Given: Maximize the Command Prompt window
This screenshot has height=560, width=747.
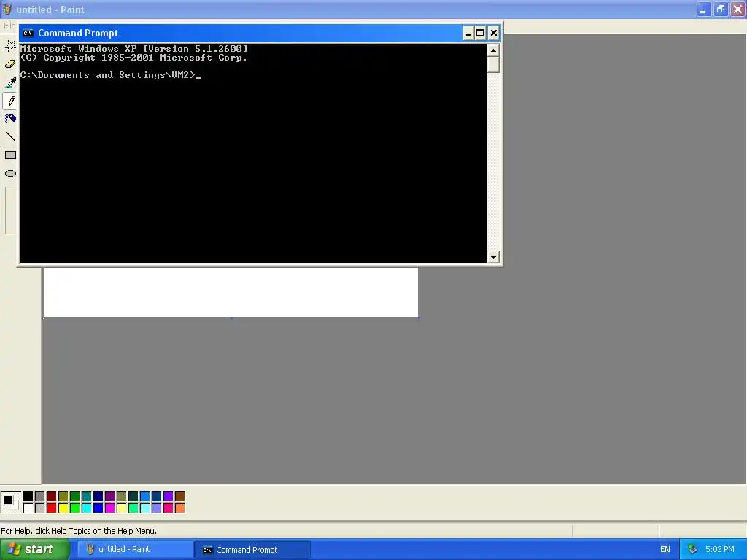Looking at the screenshot, I should 480,33.
